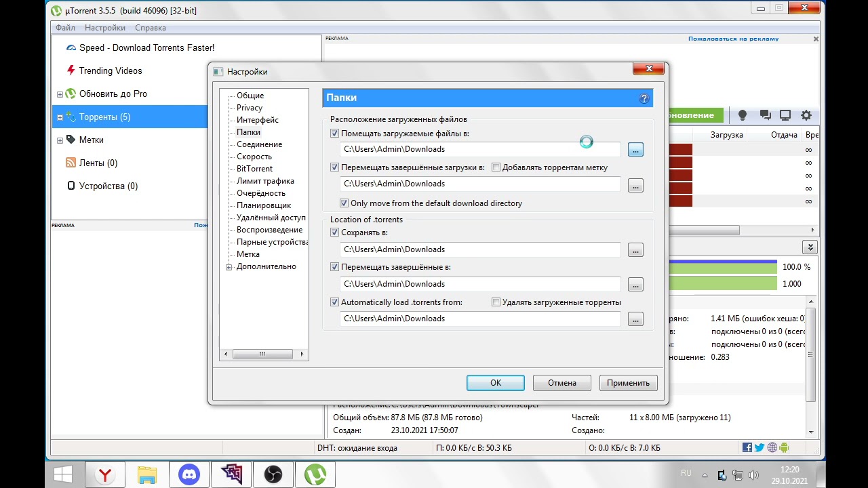Select Соединение settings category

260,144
